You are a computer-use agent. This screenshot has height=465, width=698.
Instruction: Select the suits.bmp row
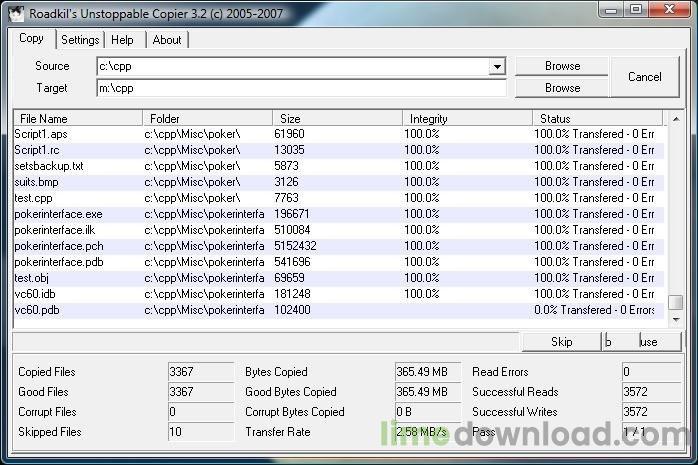[x=339, y=182]
